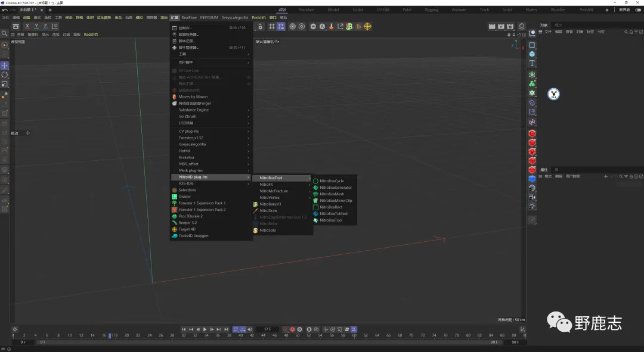Choose NitroBoxGenerator in the submenu
The height and width of the screenshot is (352, 644).
click(334, 188)
